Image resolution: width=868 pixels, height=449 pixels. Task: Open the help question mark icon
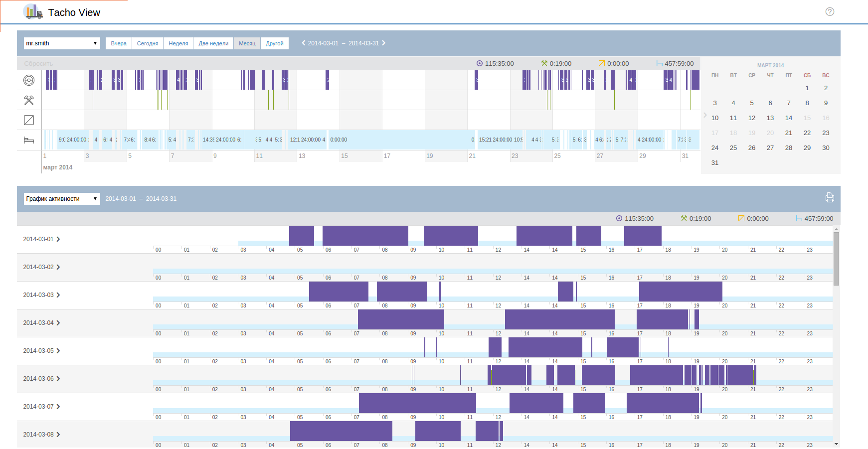(830, 11)
